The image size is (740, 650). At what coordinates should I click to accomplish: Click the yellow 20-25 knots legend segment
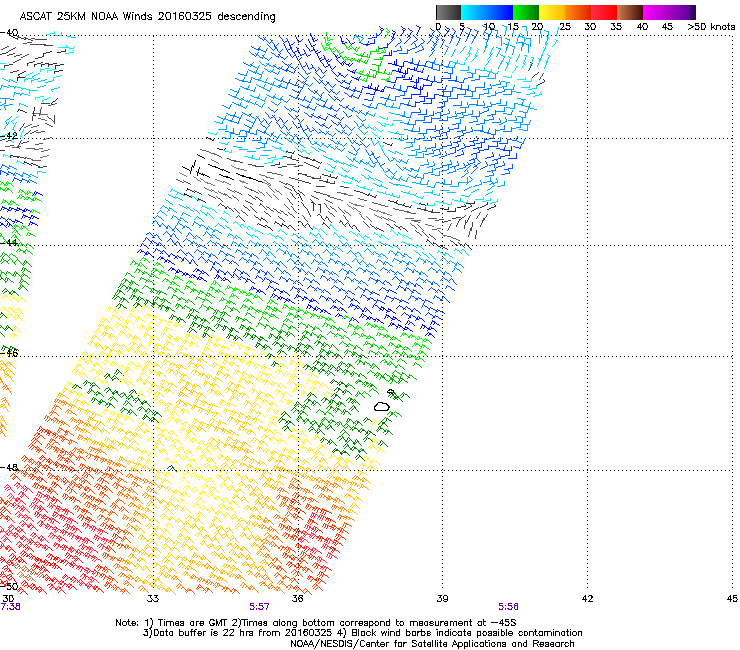[552, 12]
